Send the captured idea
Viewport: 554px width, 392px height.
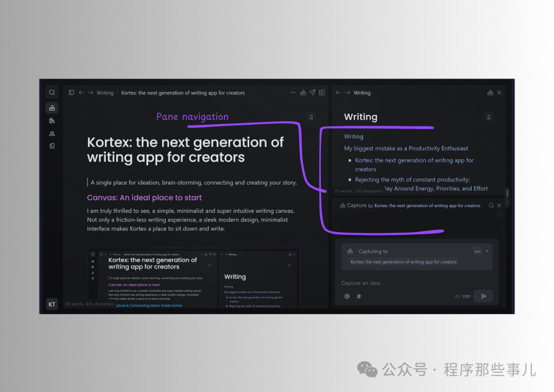pos(483,296)
